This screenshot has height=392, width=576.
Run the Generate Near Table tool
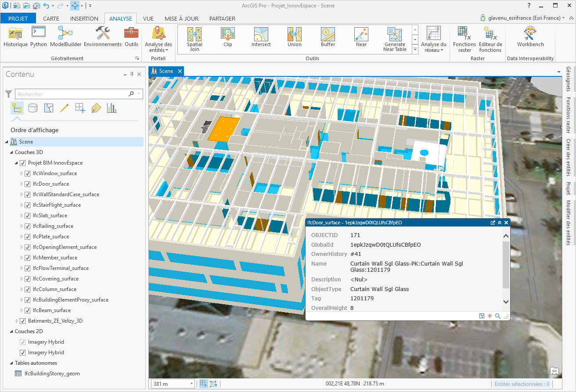[395, 39]
